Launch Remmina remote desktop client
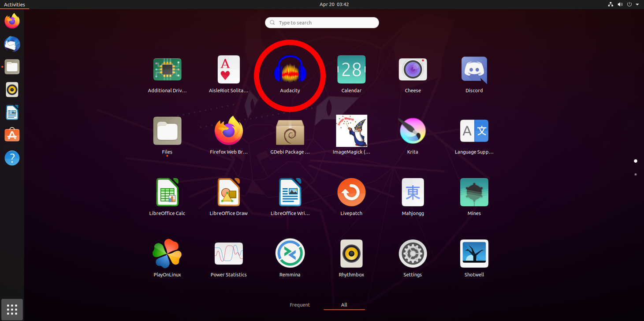The width and height of the screenshot is (644, 321). pos(290,254)
